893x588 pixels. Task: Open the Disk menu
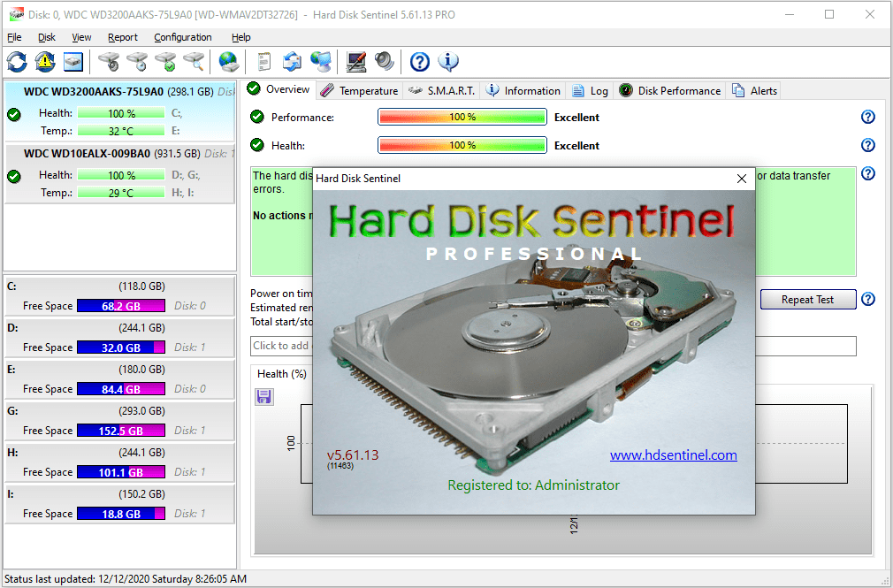(x=47, y=37)
